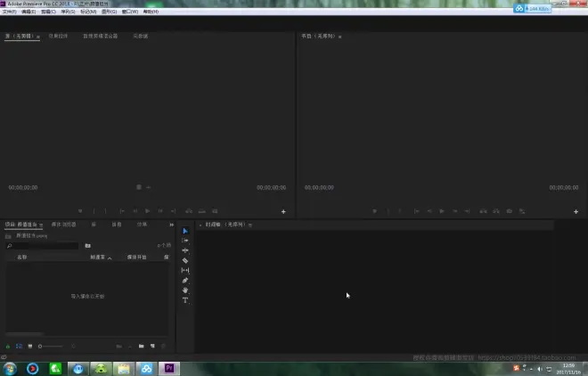588x376 pixels.
Task: Click the Project panel search field
Action: (x=43, y=246)
